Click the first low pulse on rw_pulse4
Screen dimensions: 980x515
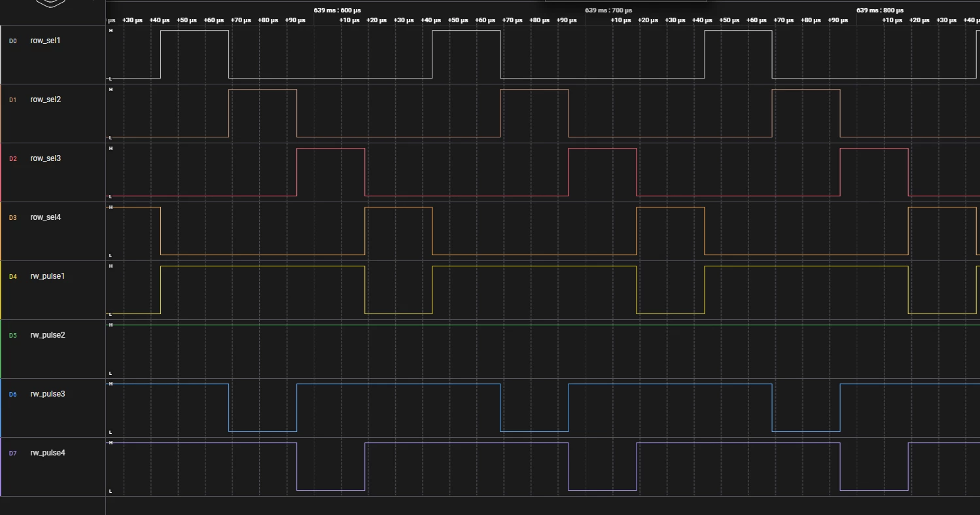(330, 467)
